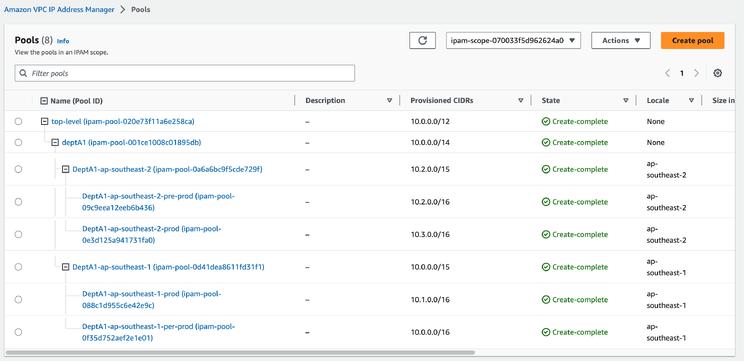The width and height of the screenshot is (744, 361).
Task: Sort by State column arrow
Action: click(x=626, y=101)
